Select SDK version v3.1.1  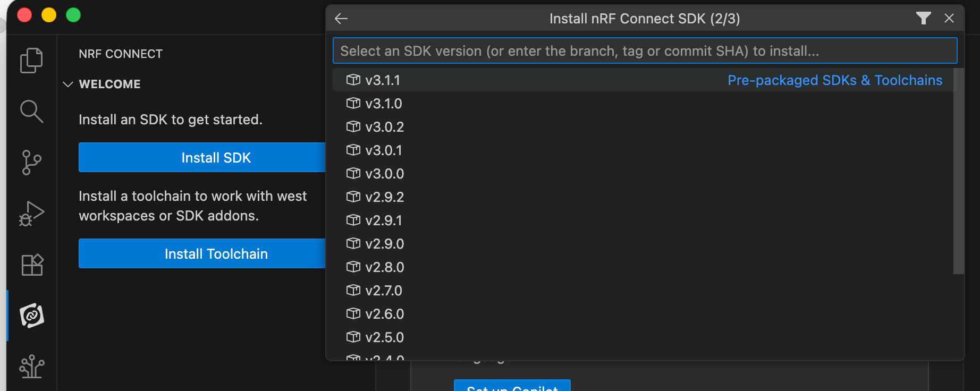(x=383, y=80)
